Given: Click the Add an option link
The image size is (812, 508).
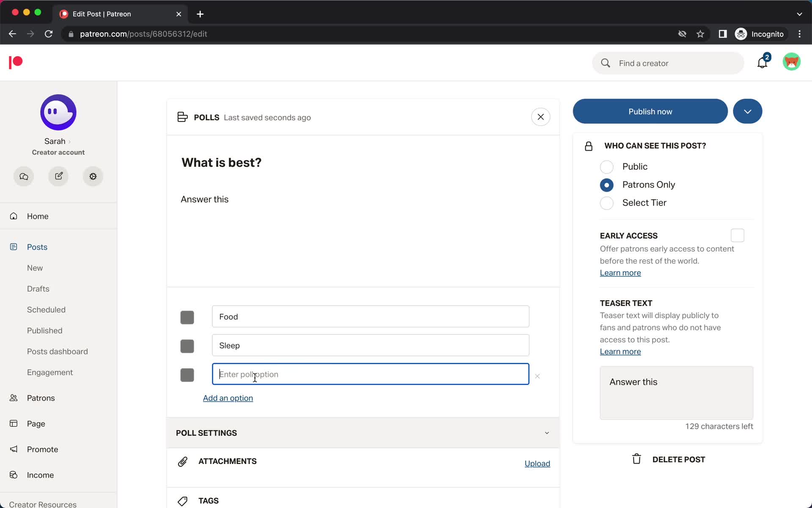Looking at the screenshot, I should click(228, 398).
